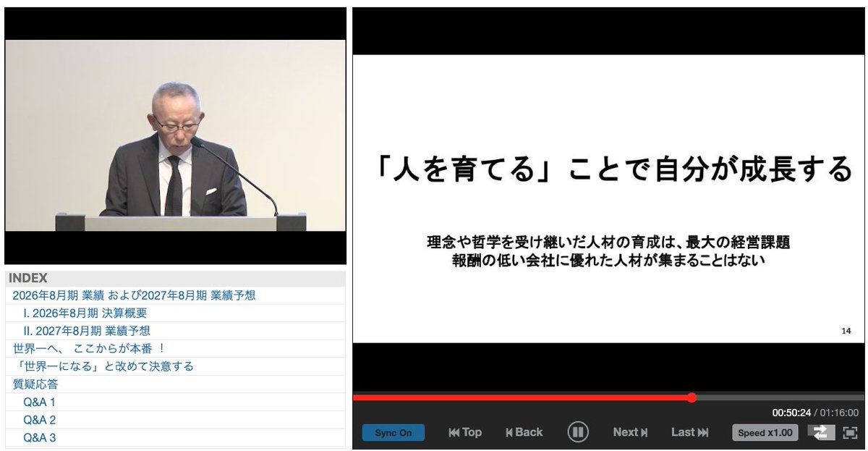868x451 pixels.
Task: Jump to Q&A 3 in index
Action: click(x=39, y=438)
